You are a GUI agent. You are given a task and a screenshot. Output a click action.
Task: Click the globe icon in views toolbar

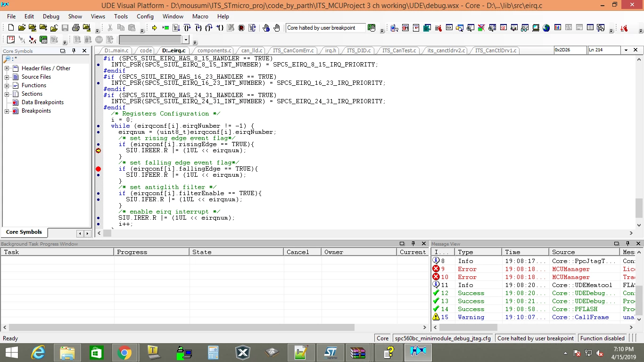(546, 28)
